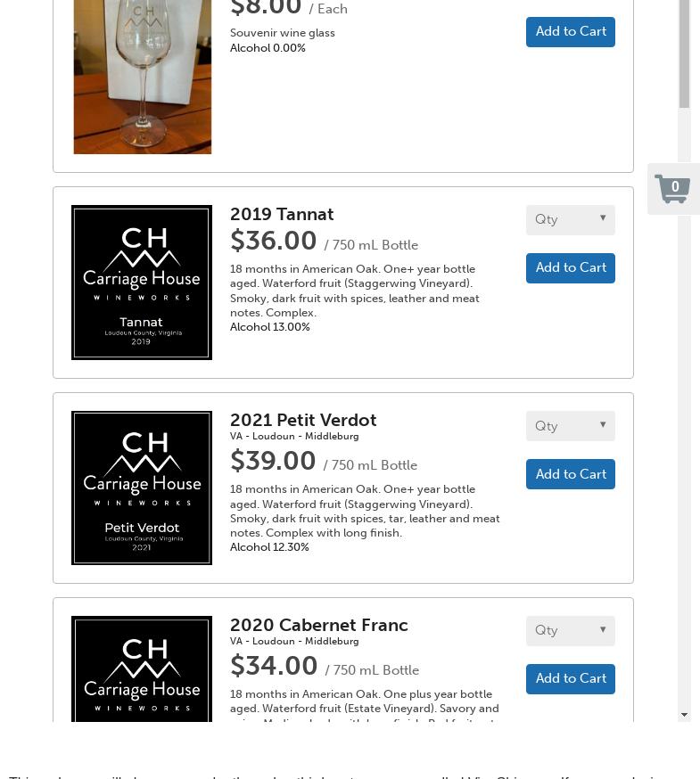Select the 2019 Tannat product name
Screen dimensions: 700x779
pos(282,214)
